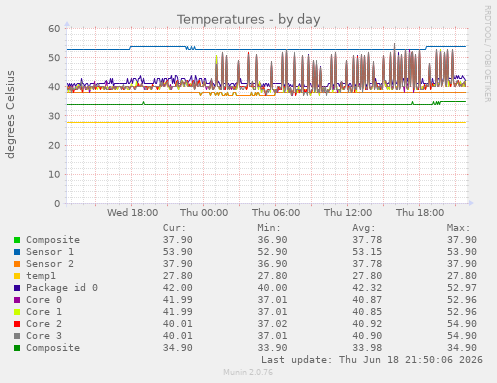Select the dark blue Package id 0 swatch

17,288
